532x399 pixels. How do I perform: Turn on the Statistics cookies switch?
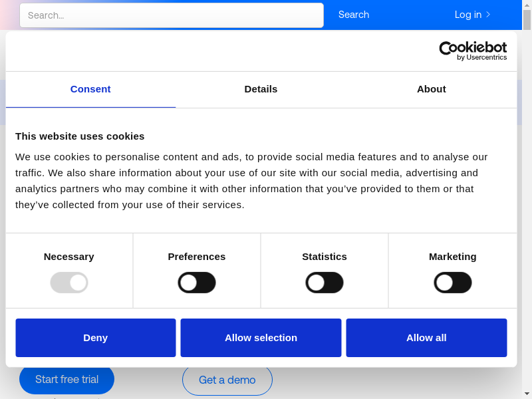coord(325,283)
